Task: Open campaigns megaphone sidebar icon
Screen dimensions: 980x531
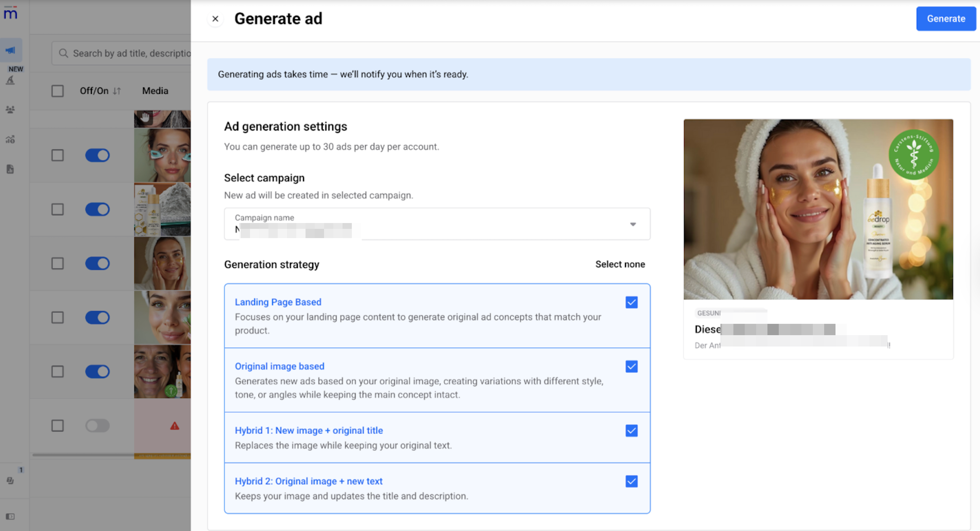Action: tap(11, 50)
